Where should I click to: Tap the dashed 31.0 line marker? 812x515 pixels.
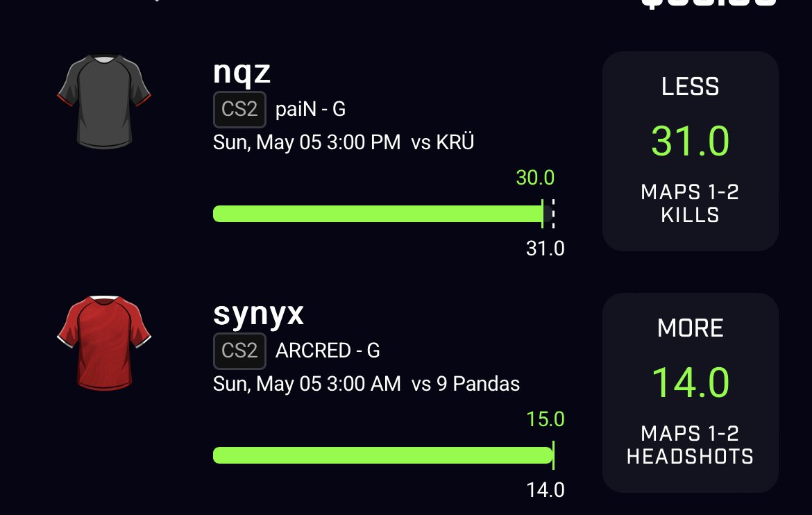point(553,214)
